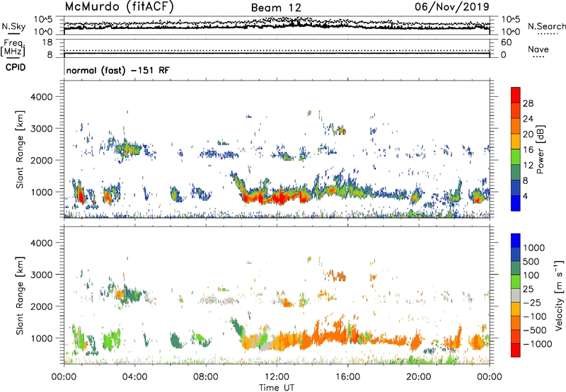Click the N.Sky legend label
Viewport: 566px width, 392px height.
pos(13,26)
